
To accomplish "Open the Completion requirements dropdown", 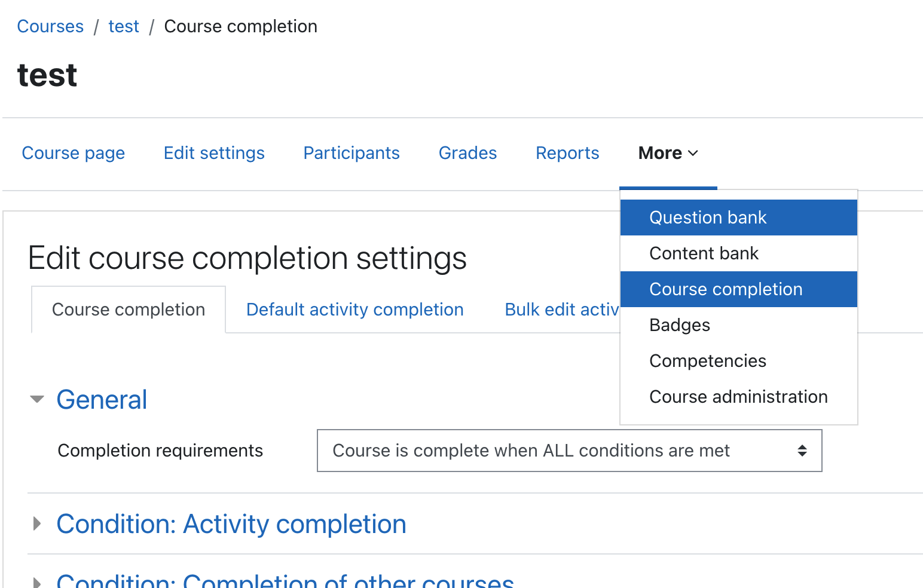I will [x=570, y=451].
